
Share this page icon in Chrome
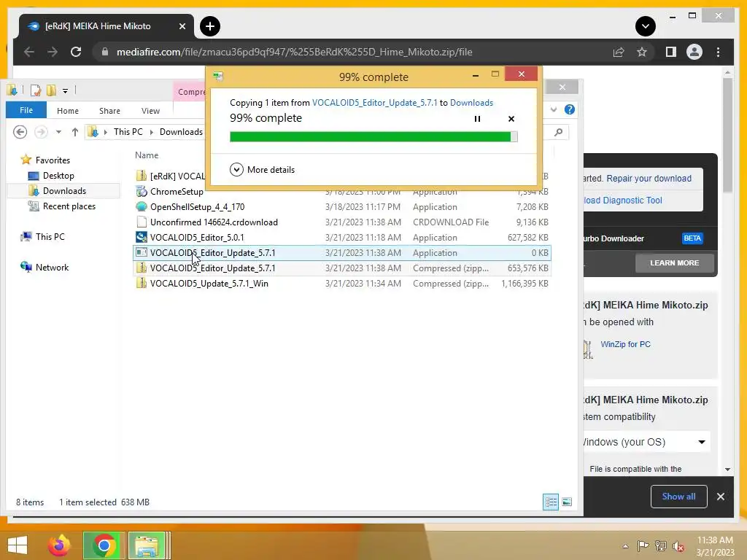pos(619,52)
